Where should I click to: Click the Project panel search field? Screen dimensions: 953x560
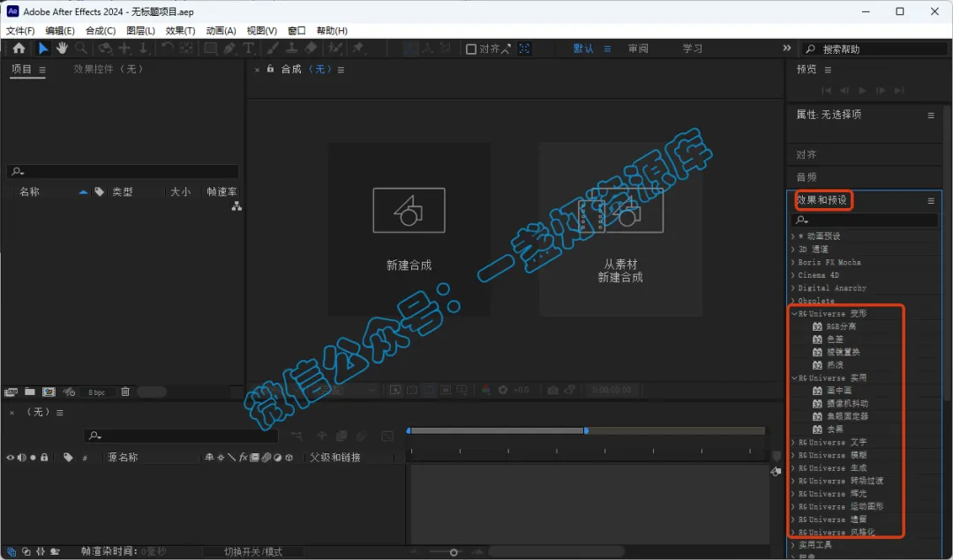coord(123,171)
